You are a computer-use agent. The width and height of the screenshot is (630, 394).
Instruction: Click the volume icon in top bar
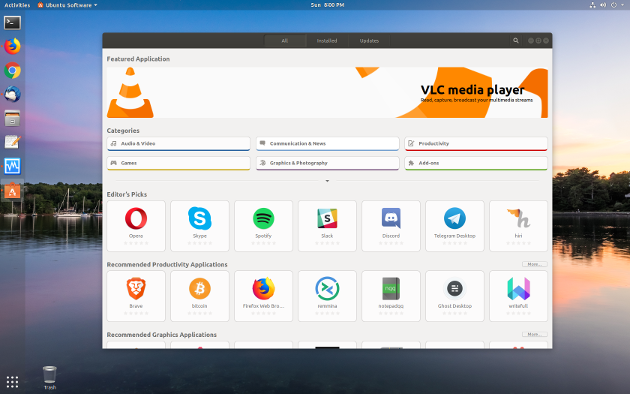[x=603, y=5]
